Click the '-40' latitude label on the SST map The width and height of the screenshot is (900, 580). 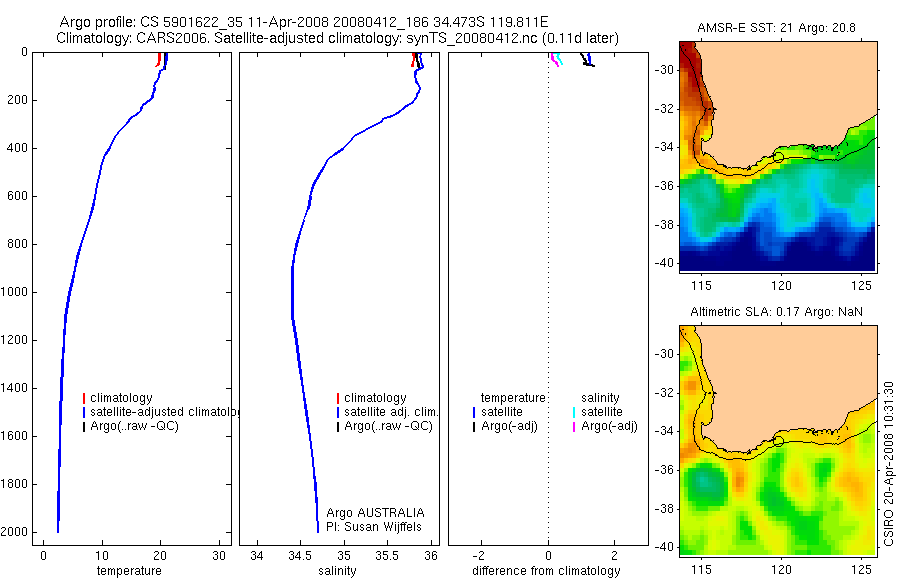tap(664, 263)
